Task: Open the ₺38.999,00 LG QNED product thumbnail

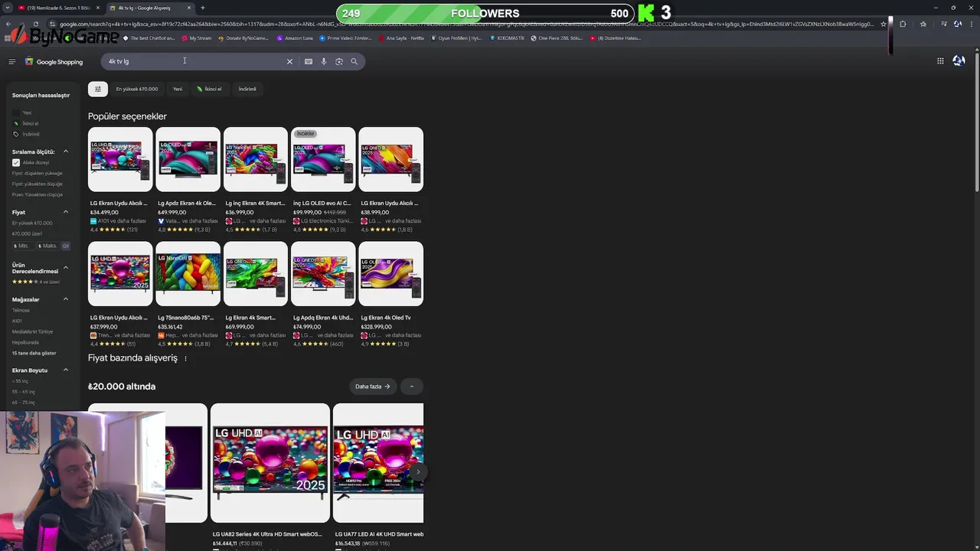Action: point(390,159)
